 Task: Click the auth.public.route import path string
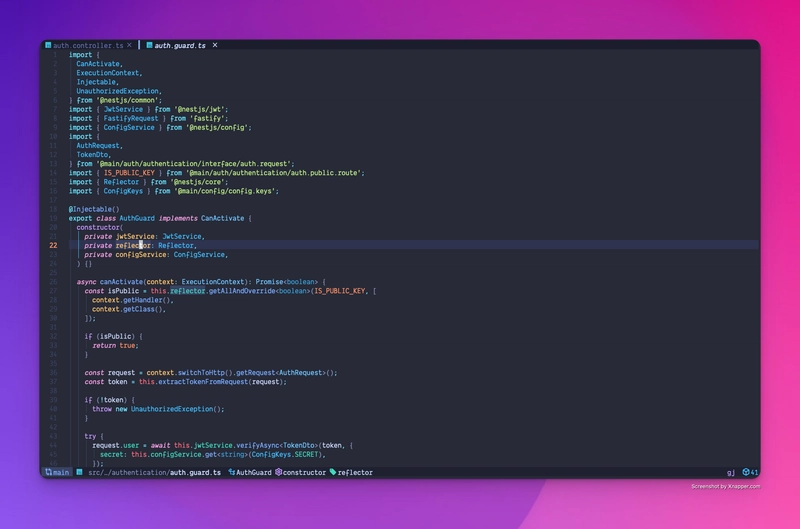(x=273, y=173)
